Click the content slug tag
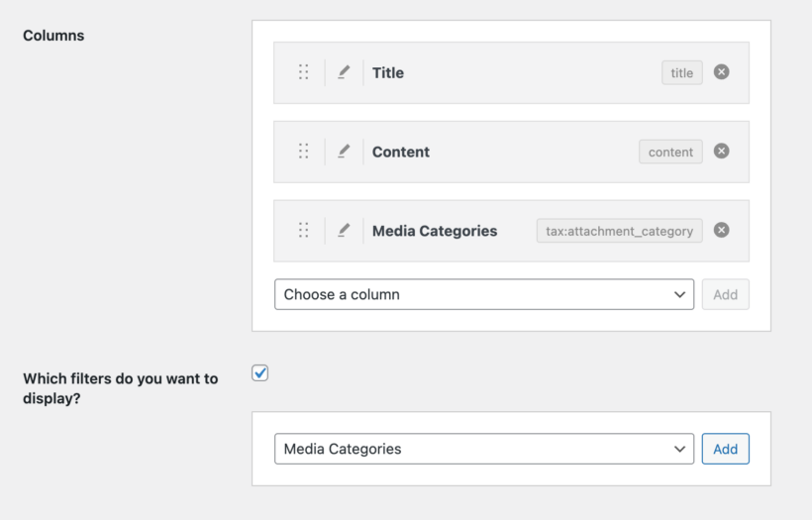 (x=670, y=152)
